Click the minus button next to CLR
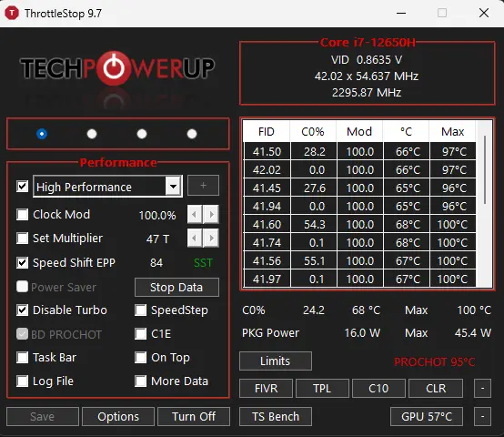Screen dimensions: 504x437 point(482,389)
